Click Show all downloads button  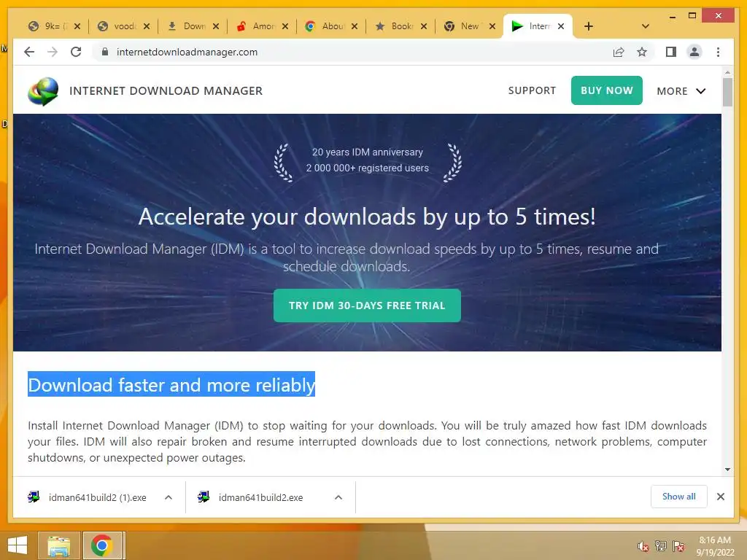coord(679,497)
